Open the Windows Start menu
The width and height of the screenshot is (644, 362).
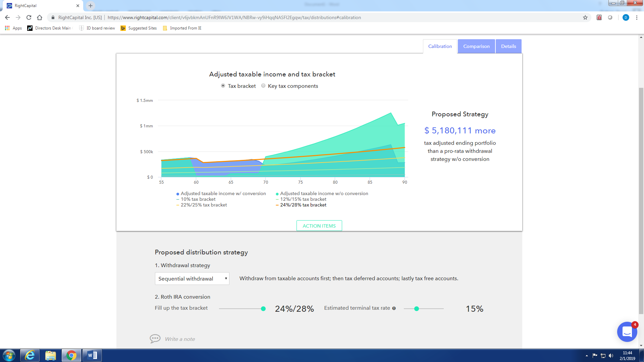[9, 355]
